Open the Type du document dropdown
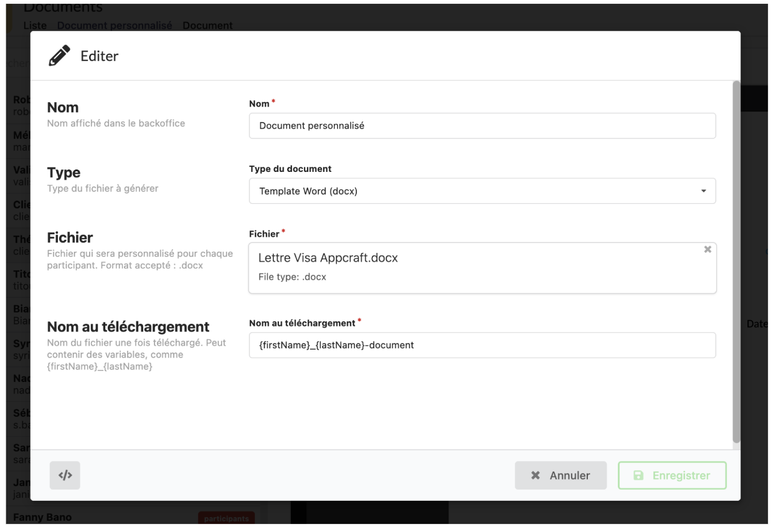This screenshot has height=532, width=776. click(482, 191)
